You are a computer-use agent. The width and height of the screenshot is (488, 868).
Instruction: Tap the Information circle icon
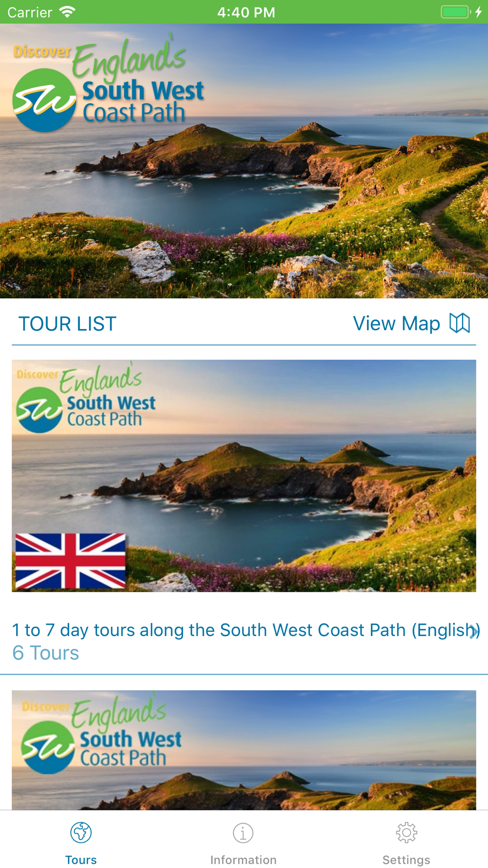(243, 833)
